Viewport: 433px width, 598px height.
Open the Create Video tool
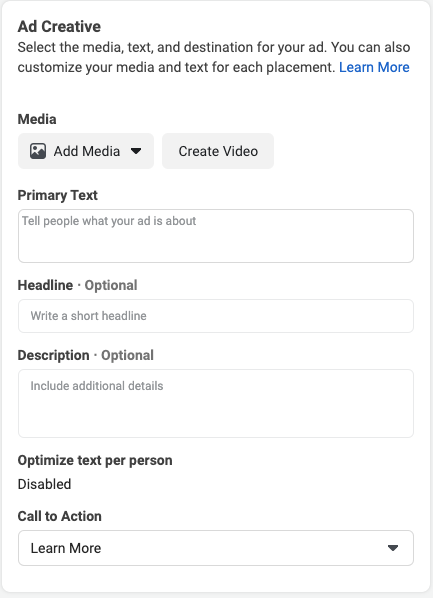point(218,151)
